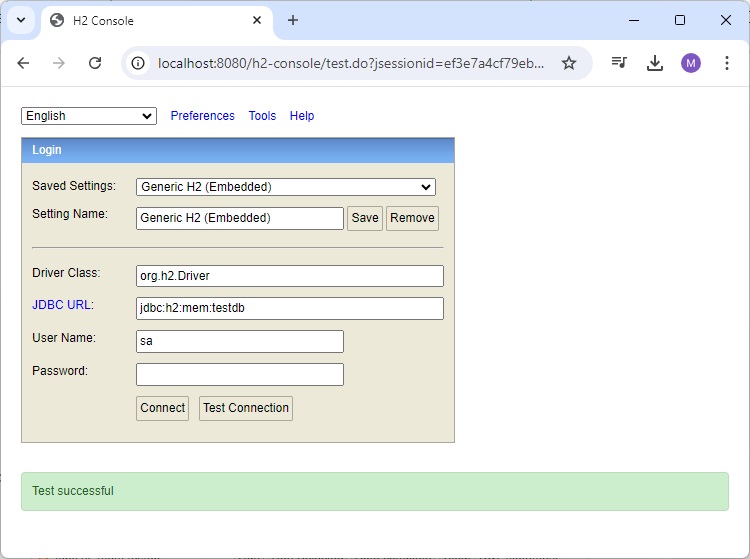This screenshot has height=559, width=750.
Task: Bookmark this page with the star icon
Action: pyautogui.click(x=569, y=63)
